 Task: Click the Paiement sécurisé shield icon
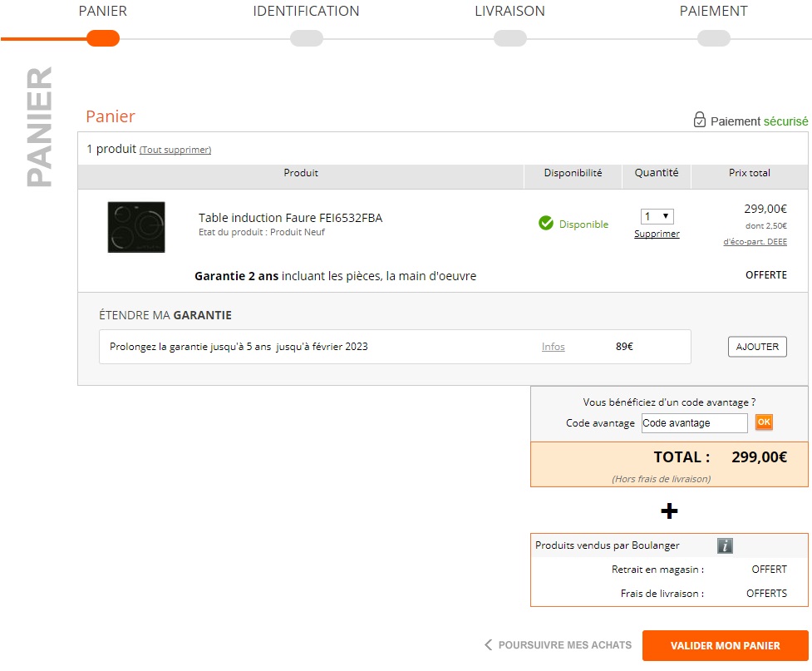pyautogui.click(x=702, y=121)
